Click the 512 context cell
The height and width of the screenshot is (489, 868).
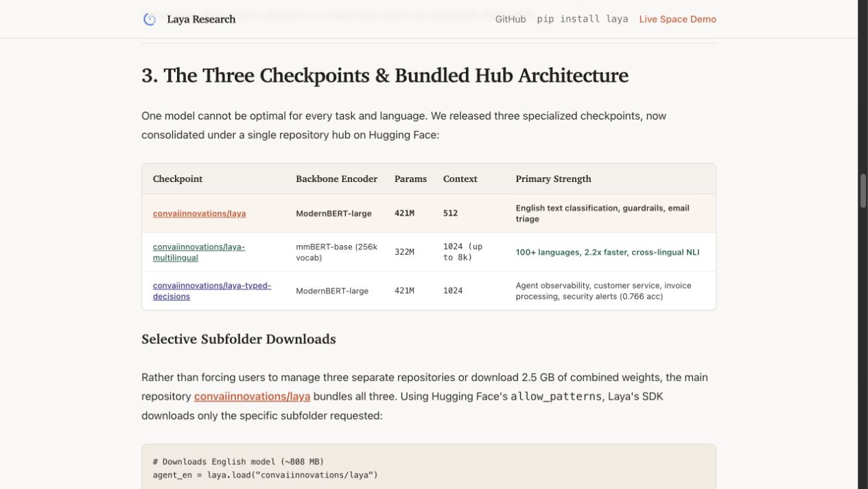coord(450,214)
